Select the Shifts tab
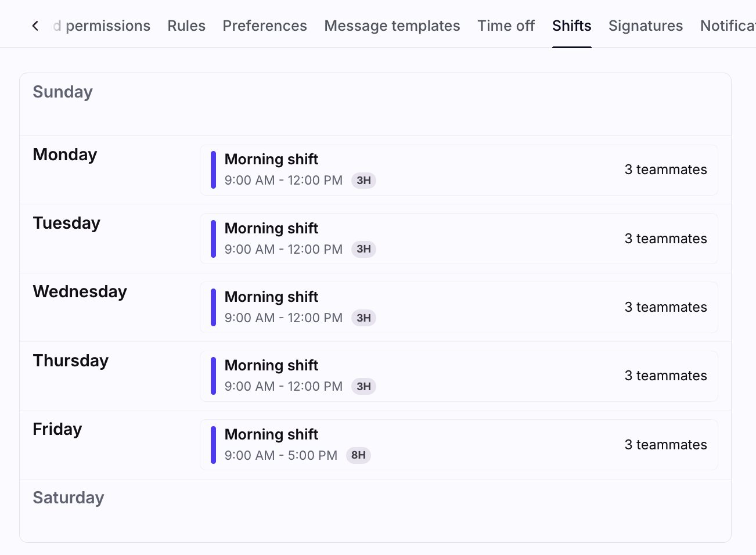 tap(571, 26)
